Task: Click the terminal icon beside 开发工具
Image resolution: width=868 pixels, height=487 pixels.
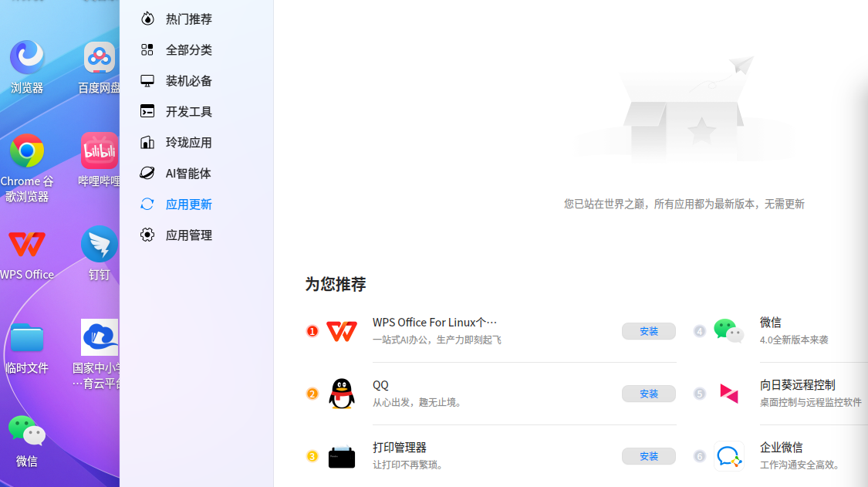Action: point(147,111)
